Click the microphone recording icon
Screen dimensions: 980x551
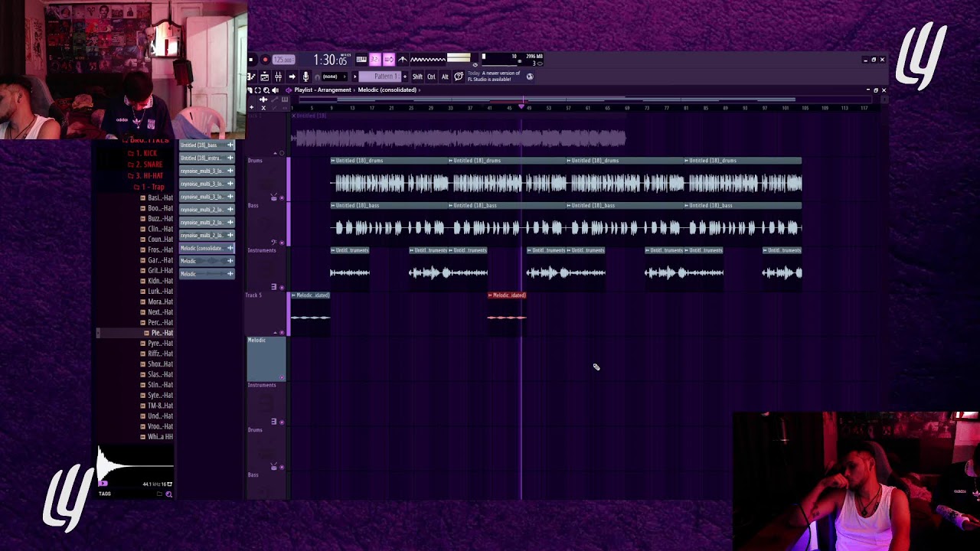(305, 77)
